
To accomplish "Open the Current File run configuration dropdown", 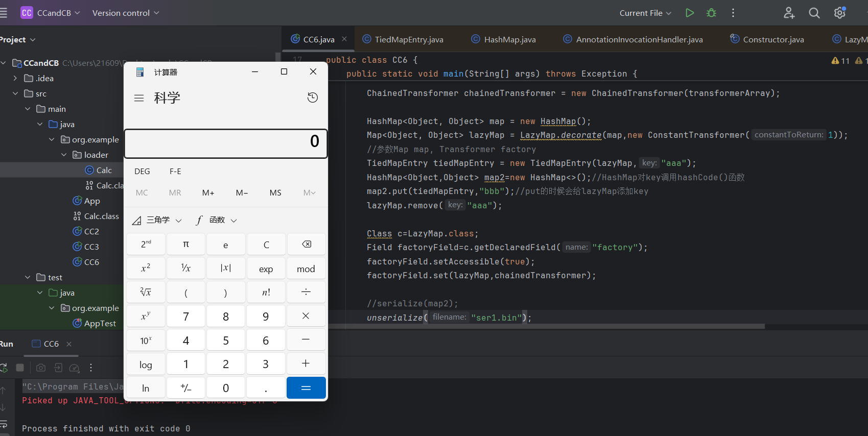I will (645, 13).
